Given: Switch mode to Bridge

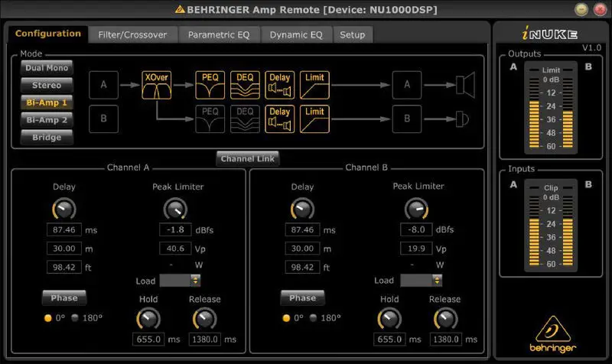Looking at the screenshot, I should click(x=47, y=137).
